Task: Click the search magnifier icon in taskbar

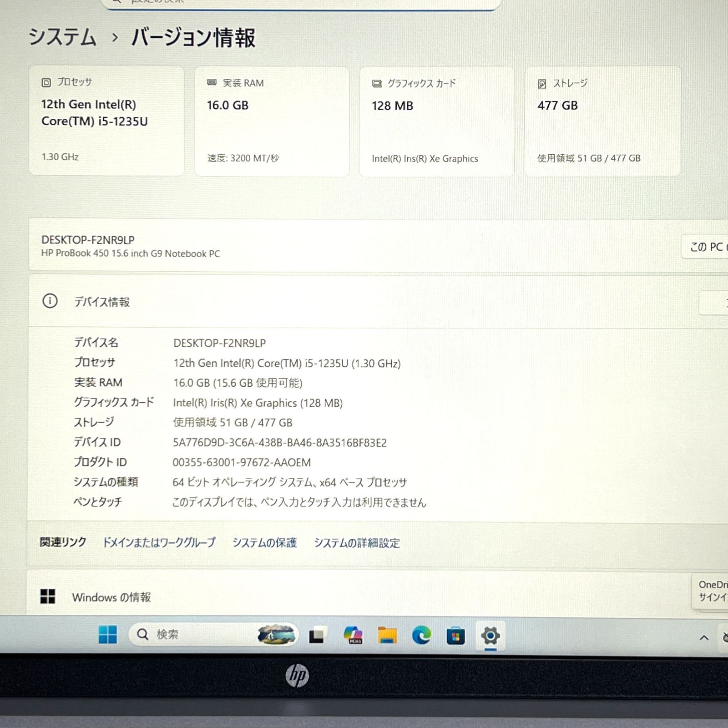Action: (143, 634)
